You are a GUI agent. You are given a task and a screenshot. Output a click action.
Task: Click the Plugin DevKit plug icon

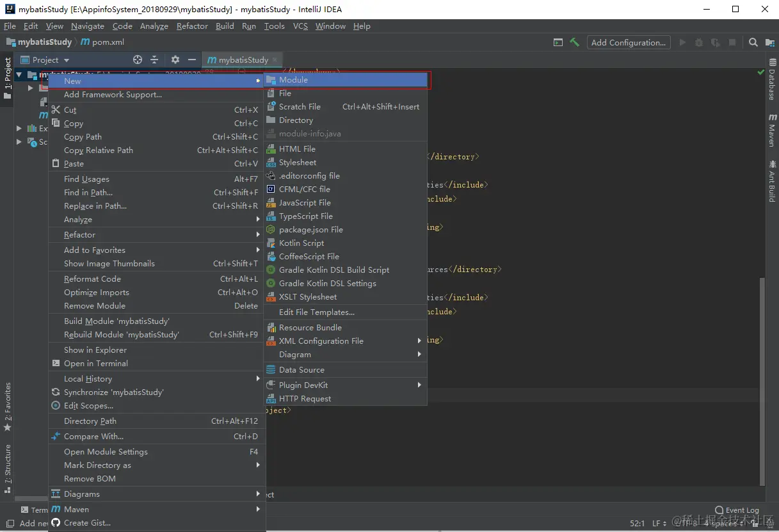pyautogui.click(x=271, y=385)
